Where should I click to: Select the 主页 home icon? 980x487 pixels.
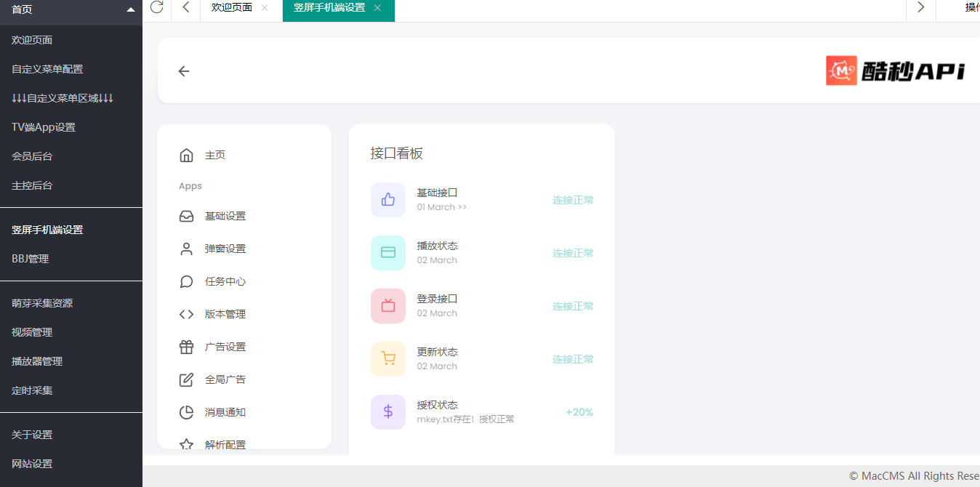coord(185,154)
